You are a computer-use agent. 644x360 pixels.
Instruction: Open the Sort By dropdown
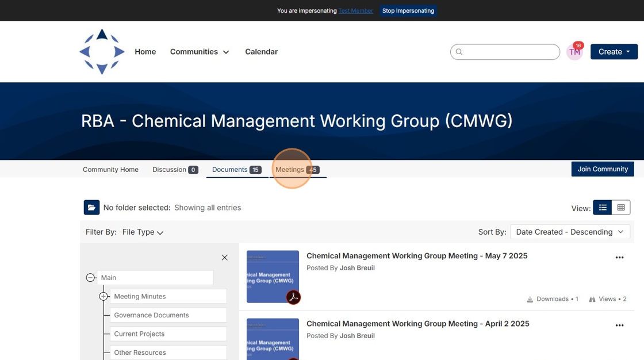(x=570, y=232)
